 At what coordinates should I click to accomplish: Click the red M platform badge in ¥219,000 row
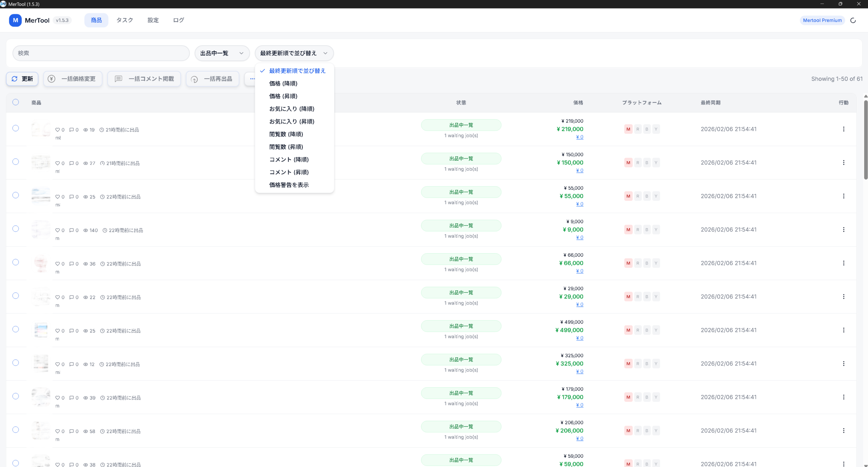point(628,129)
